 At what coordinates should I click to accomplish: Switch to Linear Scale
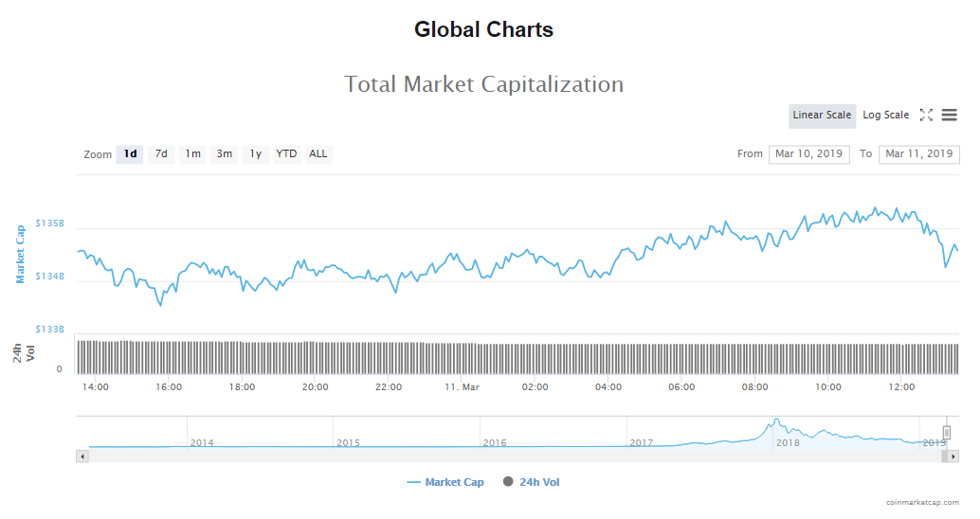pos(822,116)
